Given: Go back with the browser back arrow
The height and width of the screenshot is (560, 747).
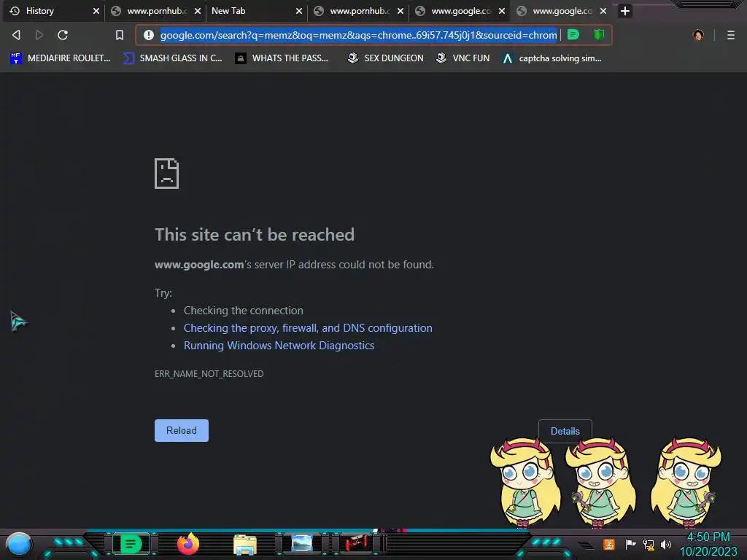Looking at the screenshot, I should click(16, 35).
